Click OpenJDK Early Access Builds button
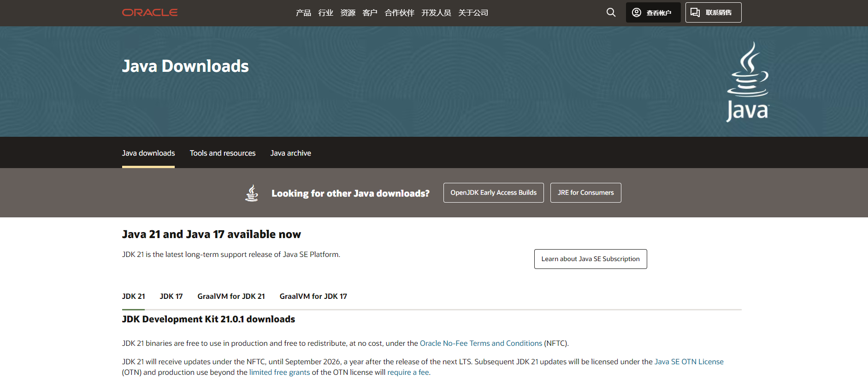868x379 pixels. 494,192
